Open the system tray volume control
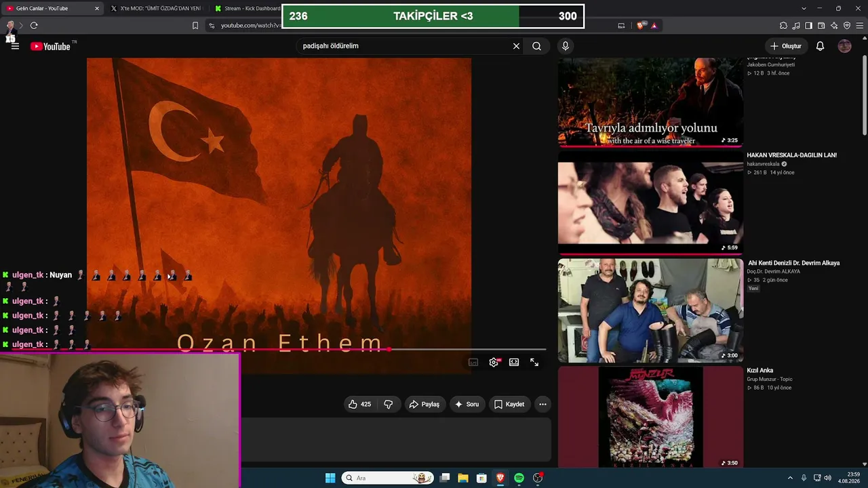 point(827,478)
